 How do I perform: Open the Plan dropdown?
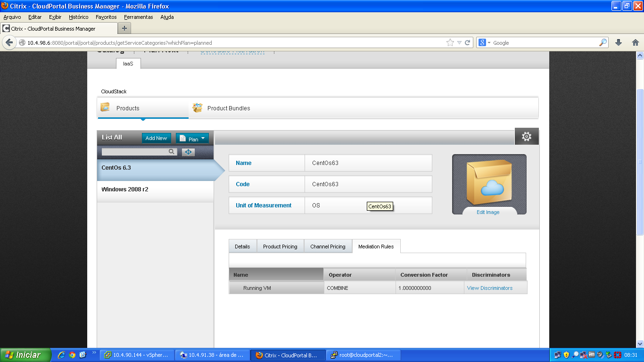tap(192, 139)
